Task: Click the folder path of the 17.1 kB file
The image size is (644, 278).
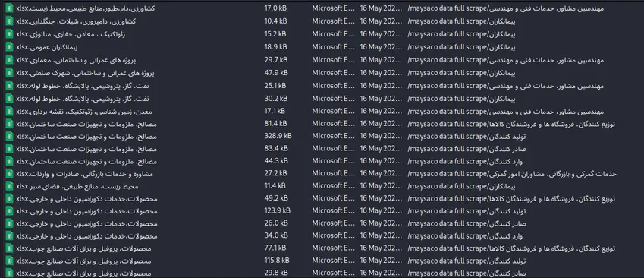Action: [x=506, y=112]
